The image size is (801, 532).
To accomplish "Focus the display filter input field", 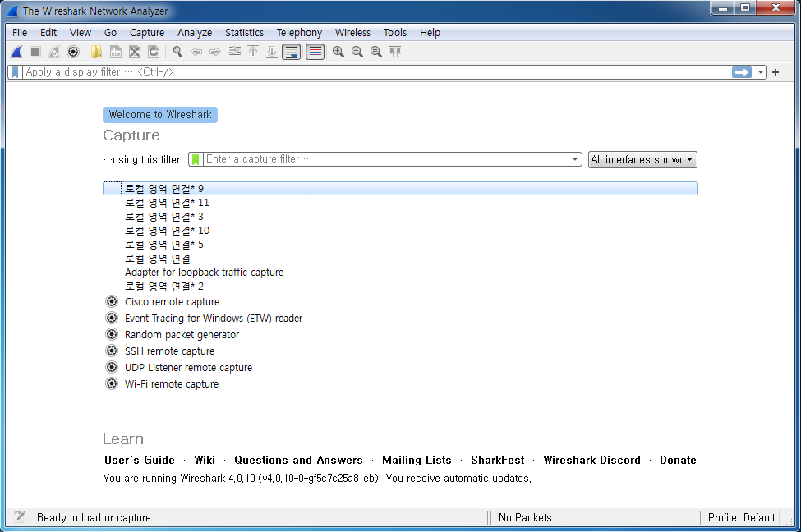I will pos(375,72).
